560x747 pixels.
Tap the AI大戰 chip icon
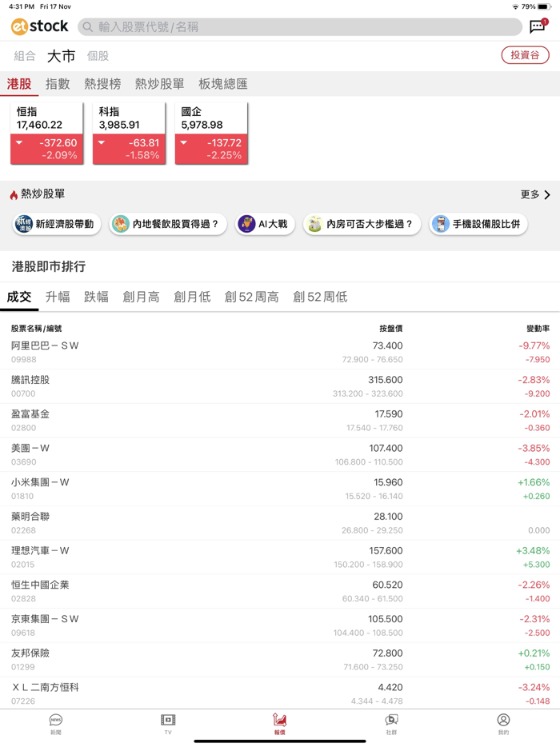pyautogui.click(x=246, y=223)
